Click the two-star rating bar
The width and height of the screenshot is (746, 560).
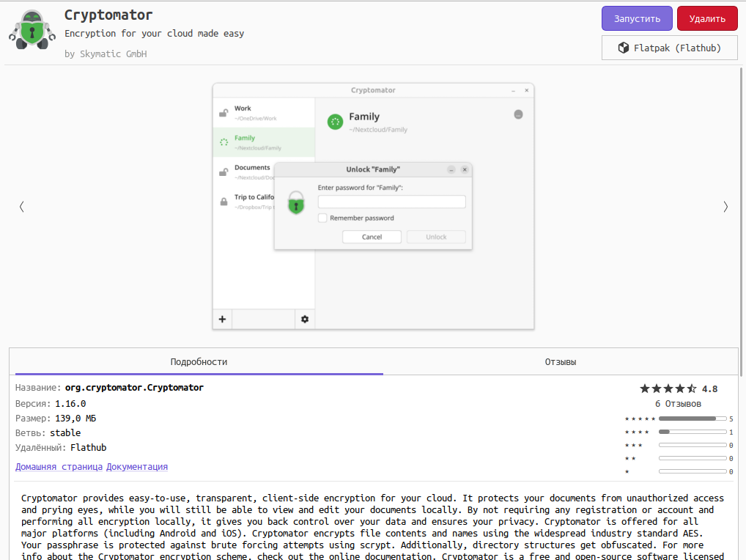click(693, 458)
